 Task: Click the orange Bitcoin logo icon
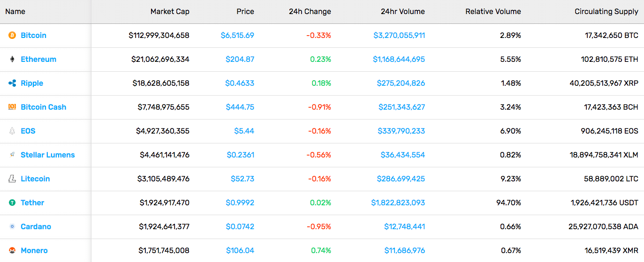[12, 35]
